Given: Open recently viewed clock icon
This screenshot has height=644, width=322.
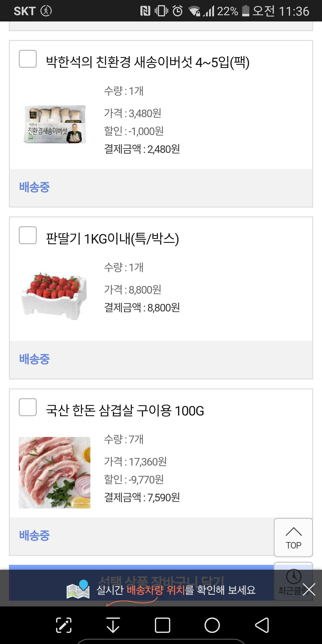Looking at the screenshot, I should click(293, 576).
